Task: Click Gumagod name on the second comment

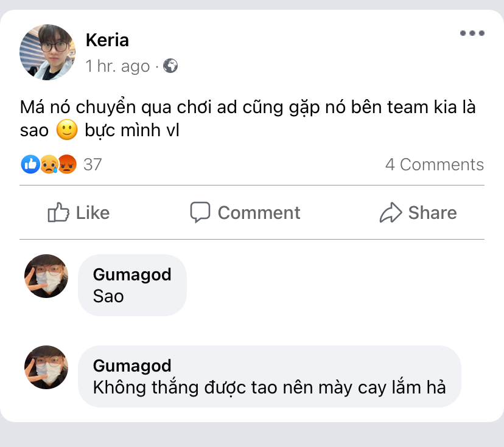Action: point(132,366)
